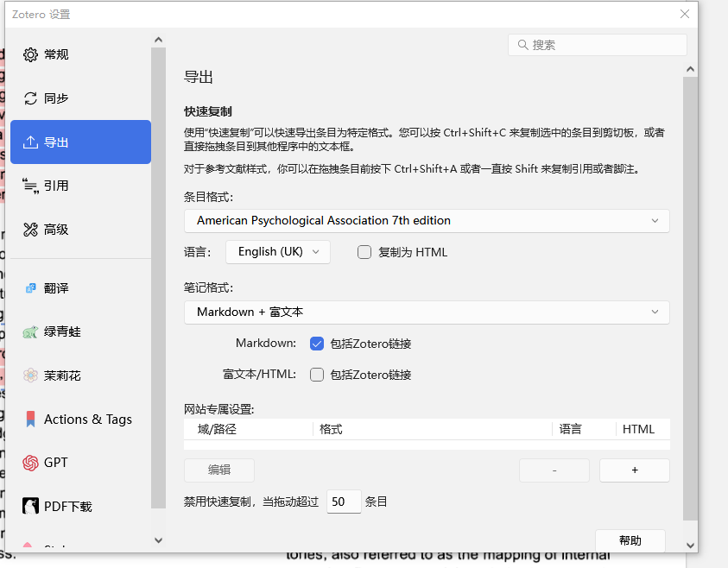Enable the 复制为 HTML checkbox
Viewport: 728px width, 568px height.
point(364,252)
